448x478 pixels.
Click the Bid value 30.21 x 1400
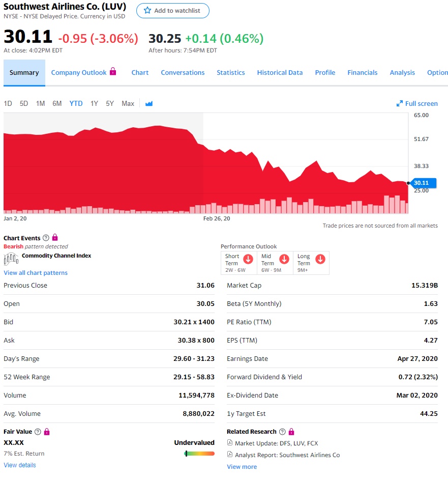tap(194, 322)
